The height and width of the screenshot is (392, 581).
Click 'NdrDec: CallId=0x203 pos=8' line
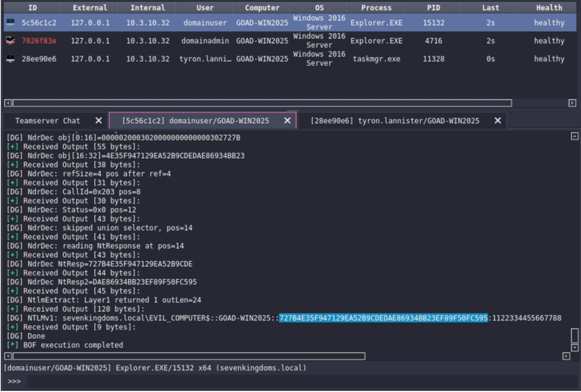coord(73,192)
